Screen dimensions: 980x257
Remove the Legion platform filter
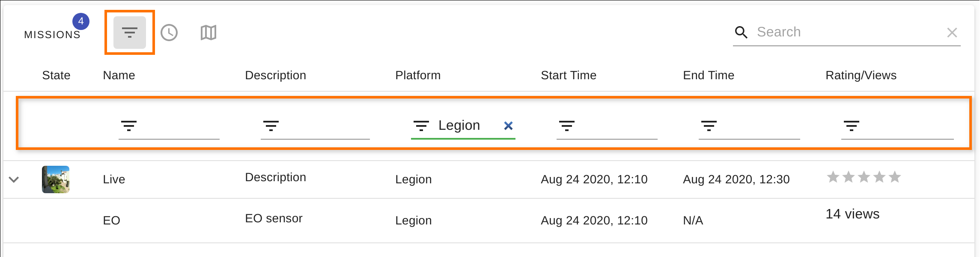(x=508, y=126)
